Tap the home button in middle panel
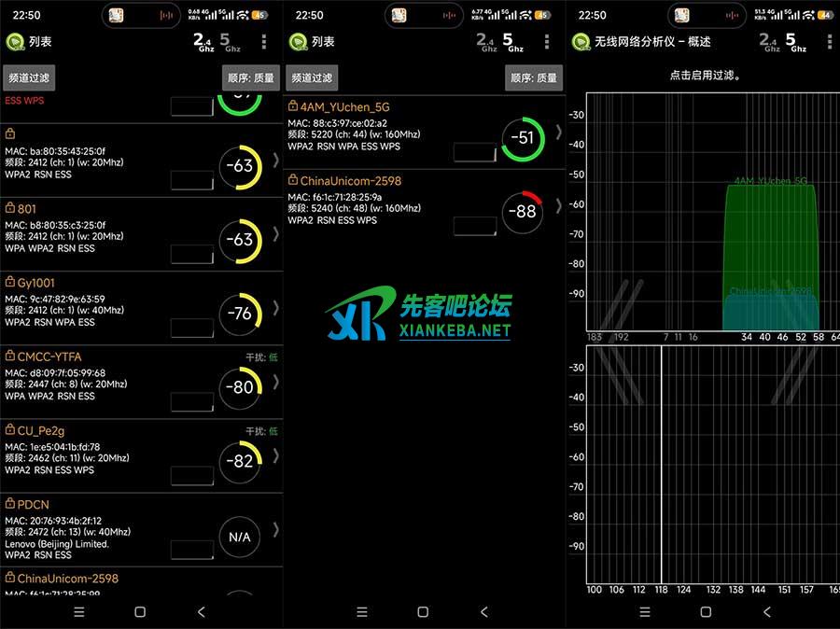The width and height of the screenshot is (840, 629). point(423,612)
